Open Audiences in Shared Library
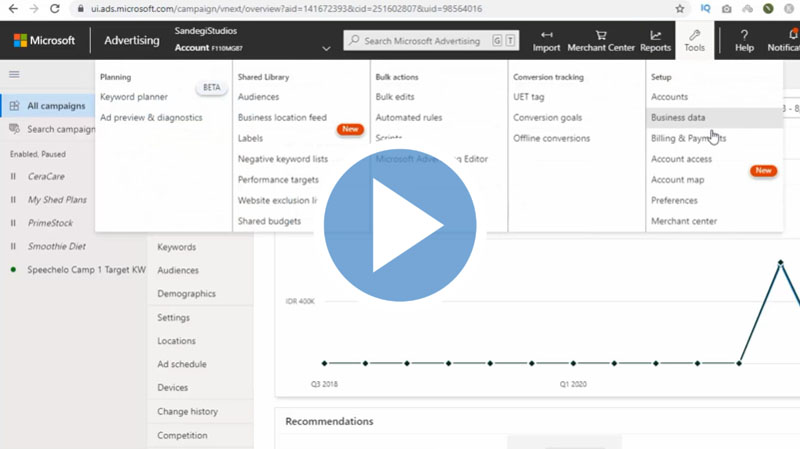The image size is (800, 449). [258, 96]
